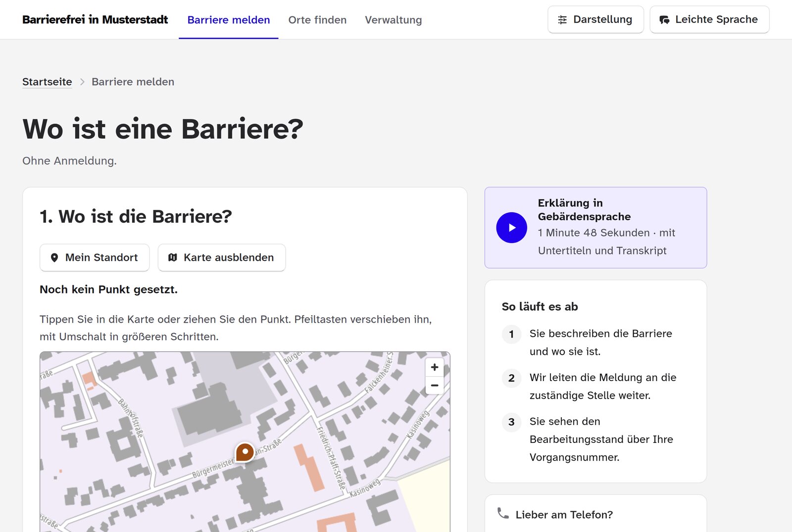Zoom in on the map
The width and height of the screenshot is (792, 532).
click(435, 367)
